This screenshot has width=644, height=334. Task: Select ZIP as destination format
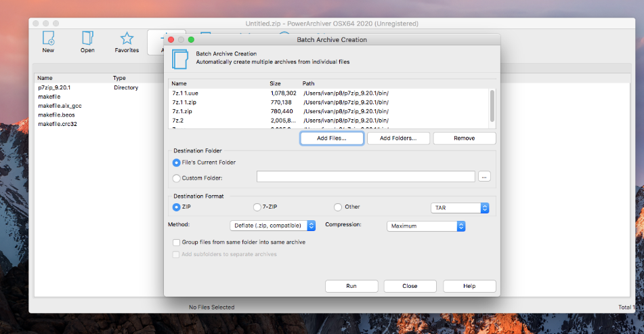point(177,207)
